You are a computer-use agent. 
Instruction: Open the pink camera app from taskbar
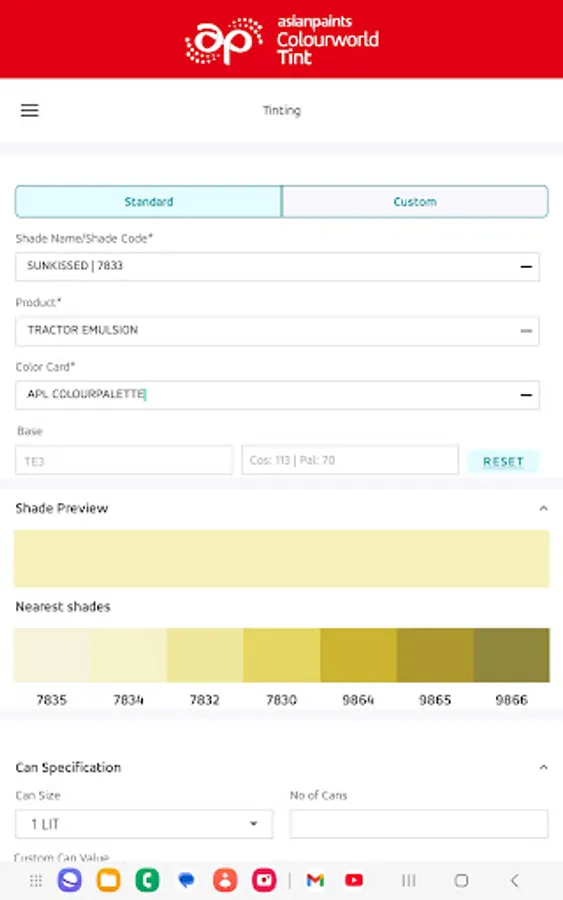pyautogui.click(x=264, y=880)
